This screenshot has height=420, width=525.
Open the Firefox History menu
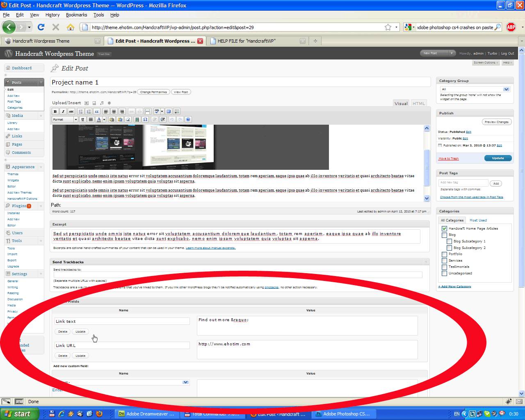52,15
